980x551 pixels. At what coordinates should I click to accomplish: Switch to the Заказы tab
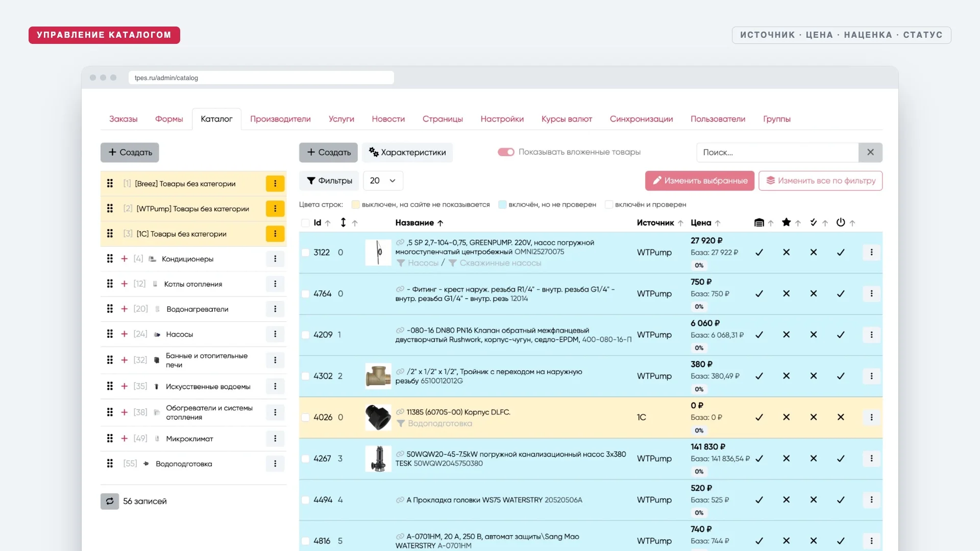click(x=123, y=119)
